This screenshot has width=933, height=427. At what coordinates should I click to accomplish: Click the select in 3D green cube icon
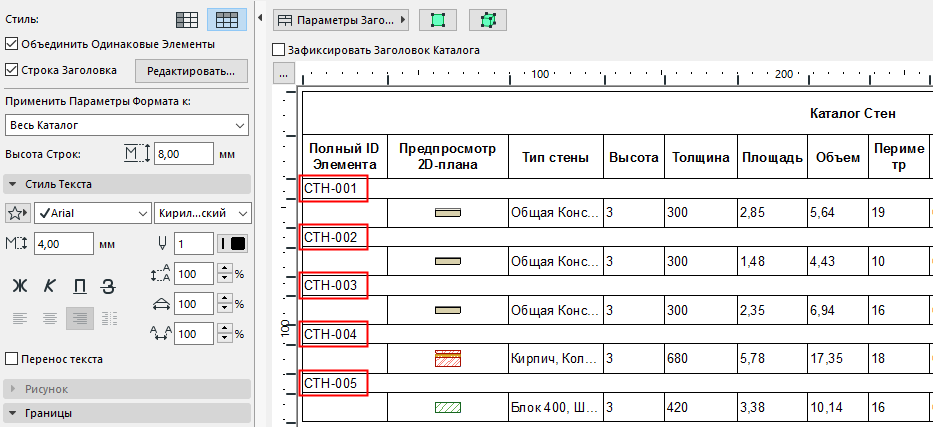[x=488, y=20]
